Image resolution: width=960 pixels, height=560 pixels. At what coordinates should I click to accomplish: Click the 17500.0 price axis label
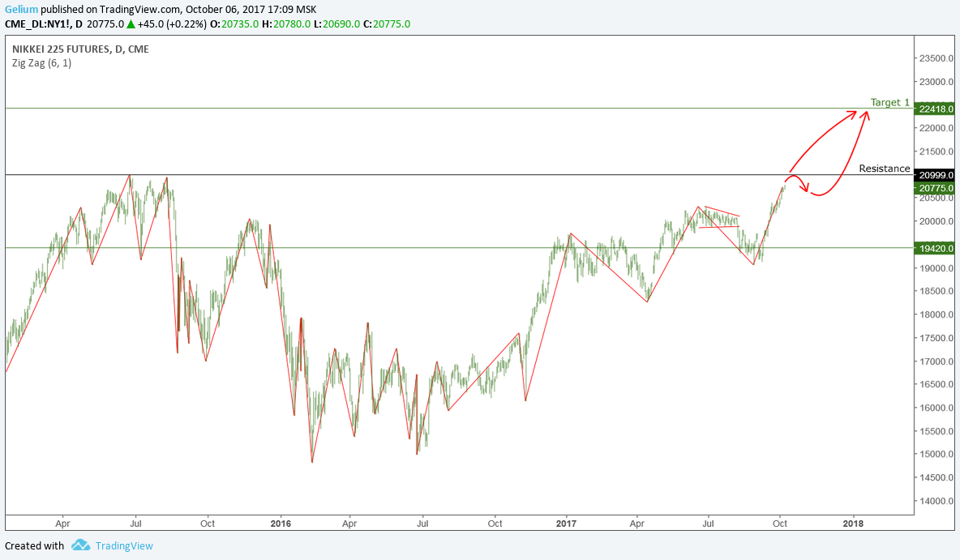[936, 338]
